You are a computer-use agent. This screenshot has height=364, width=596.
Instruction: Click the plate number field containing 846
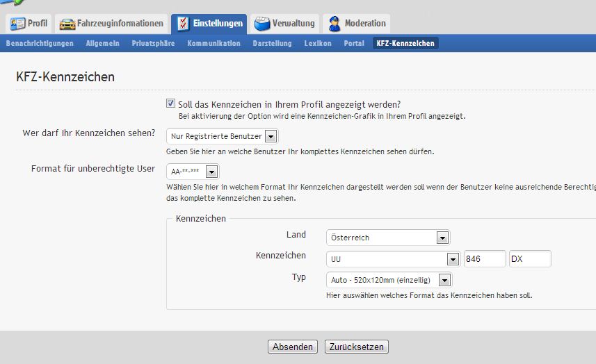[485, 259]
